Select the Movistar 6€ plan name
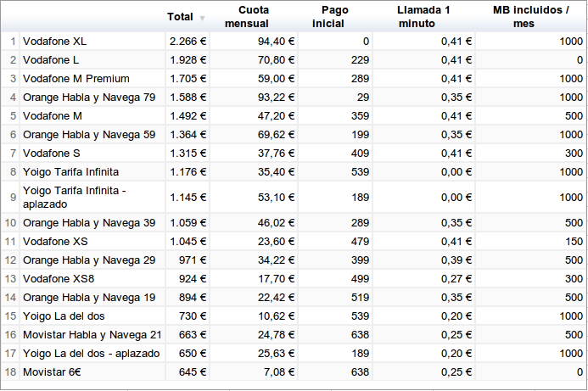The height and width of the screenshot is (391, 588). 52,372
